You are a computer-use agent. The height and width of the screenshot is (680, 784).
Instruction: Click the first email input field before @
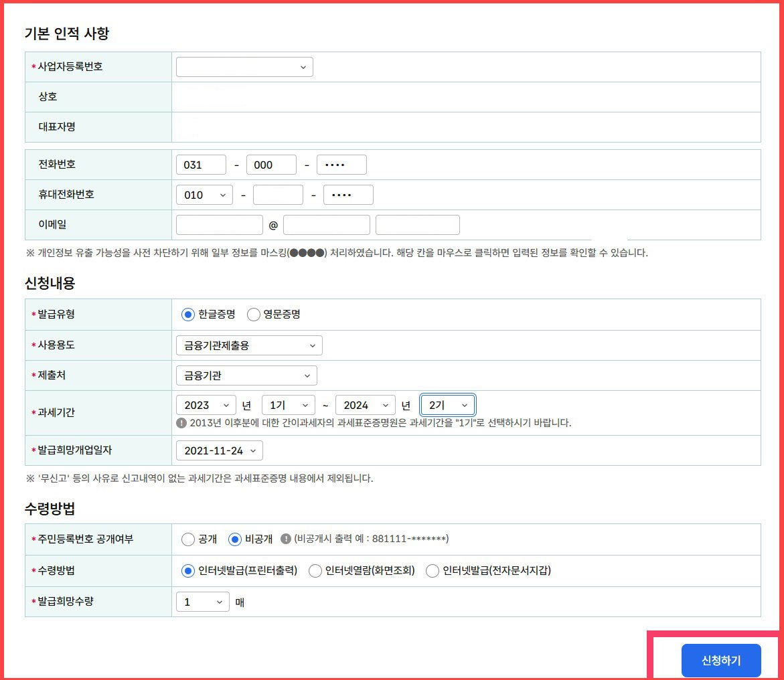pos(219,224)
